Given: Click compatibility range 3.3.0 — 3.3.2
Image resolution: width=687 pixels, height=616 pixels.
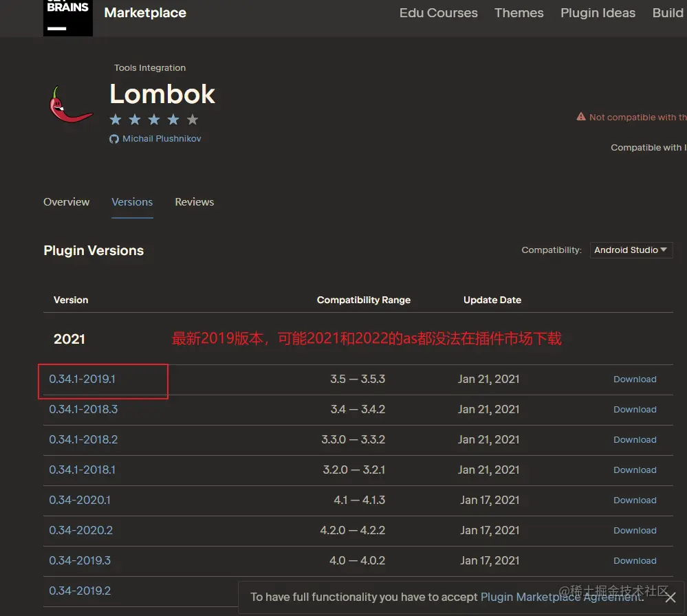Looking at the screenshot, I should (353, 439).
